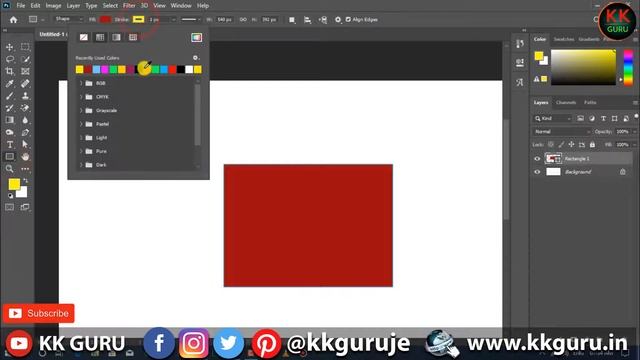
Task: Expand the RGB swatch folder
Action: tap(81, 83)
